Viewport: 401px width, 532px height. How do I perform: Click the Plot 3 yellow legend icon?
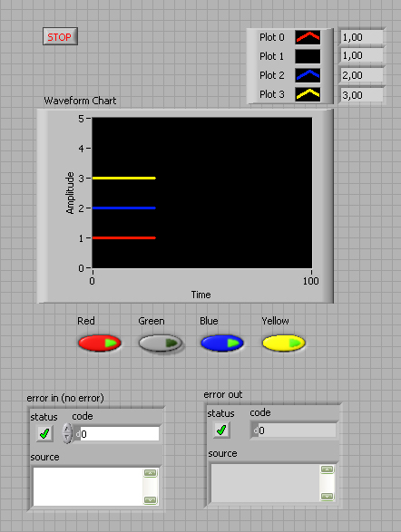pos(308,94)
